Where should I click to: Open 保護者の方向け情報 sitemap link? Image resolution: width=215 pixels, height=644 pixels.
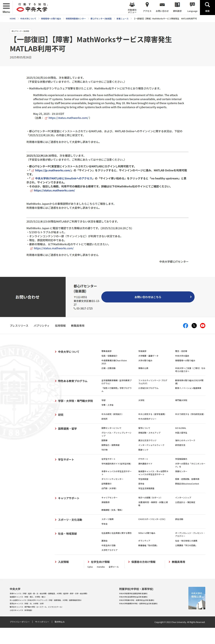click(x=143, y=562)
